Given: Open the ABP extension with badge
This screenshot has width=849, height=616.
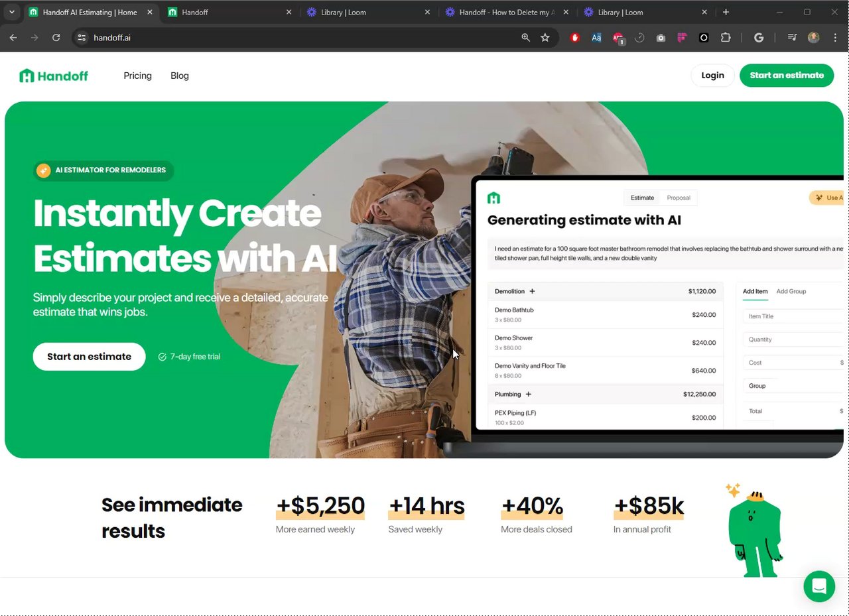Looking at the screenshot, I should pyautogui.click(x=618, y=38).
